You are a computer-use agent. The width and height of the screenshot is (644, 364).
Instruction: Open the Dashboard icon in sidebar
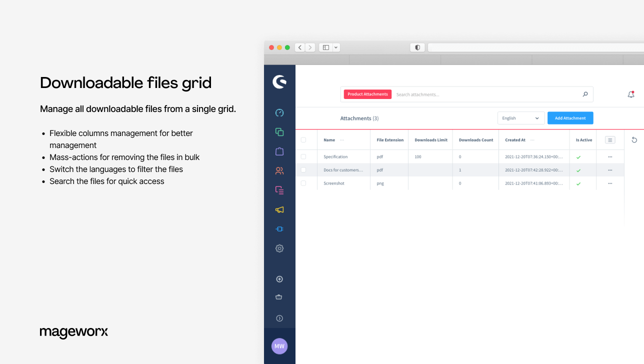point(279,113)
